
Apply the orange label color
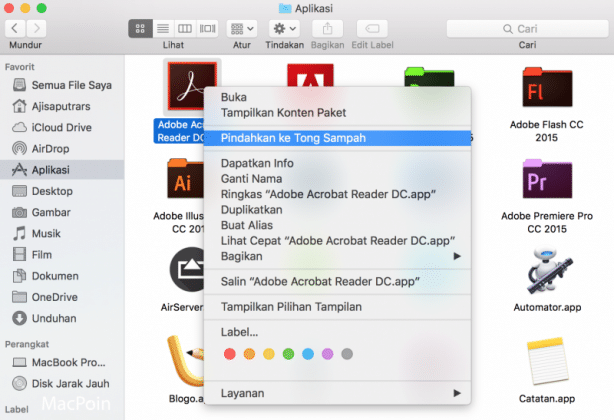click(249, 354)
